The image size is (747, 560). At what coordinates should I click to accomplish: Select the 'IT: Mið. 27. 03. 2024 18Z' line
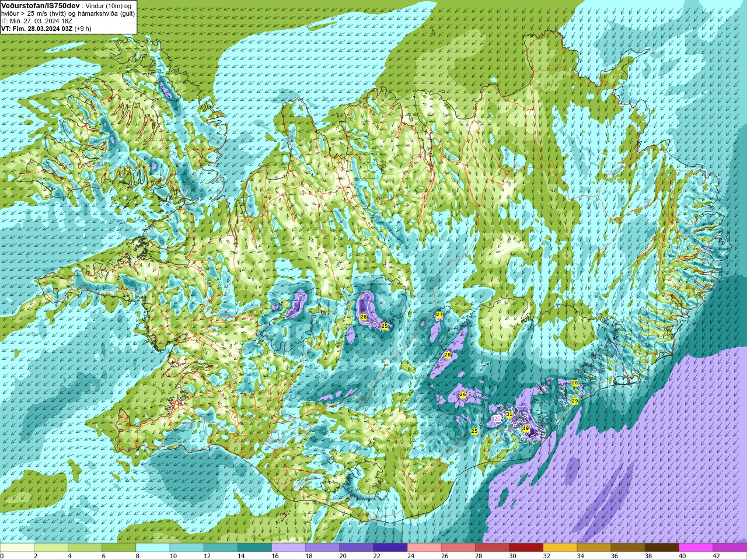(37, 20)
